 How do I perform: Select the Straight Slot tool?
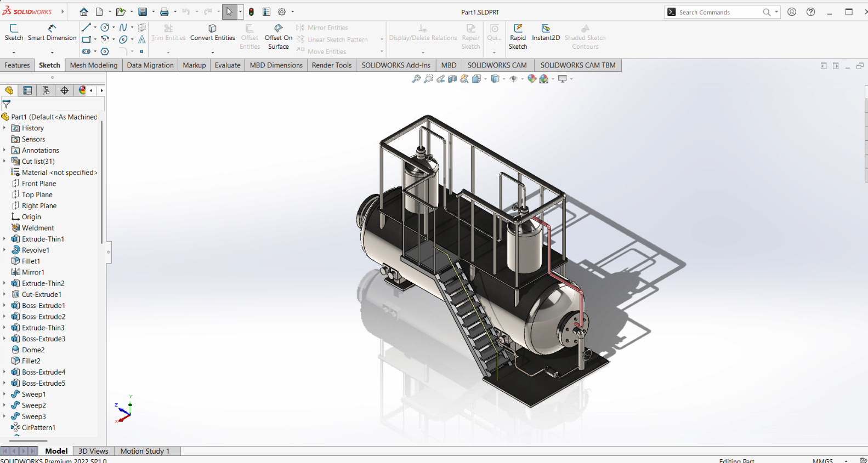coord(86,52)
